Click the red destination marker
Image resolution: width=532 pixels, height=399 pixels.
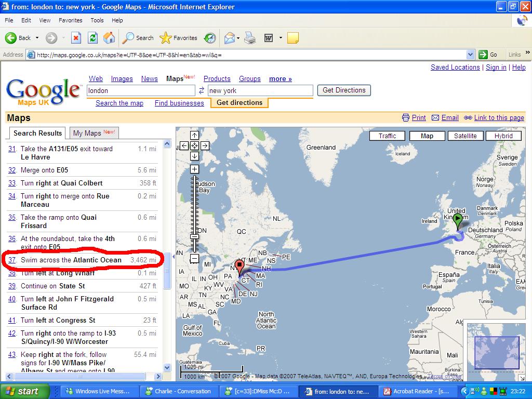pos(240,268)
